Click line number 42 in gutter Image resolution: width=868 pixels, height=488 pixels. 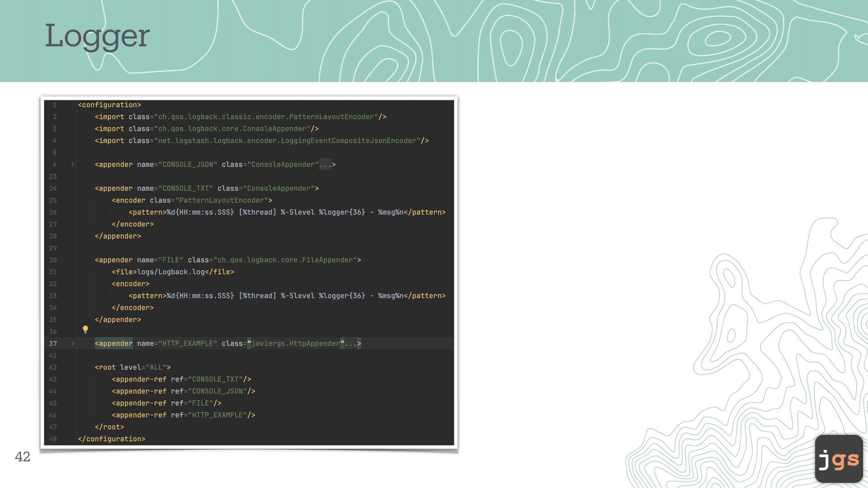click(53, 367)
